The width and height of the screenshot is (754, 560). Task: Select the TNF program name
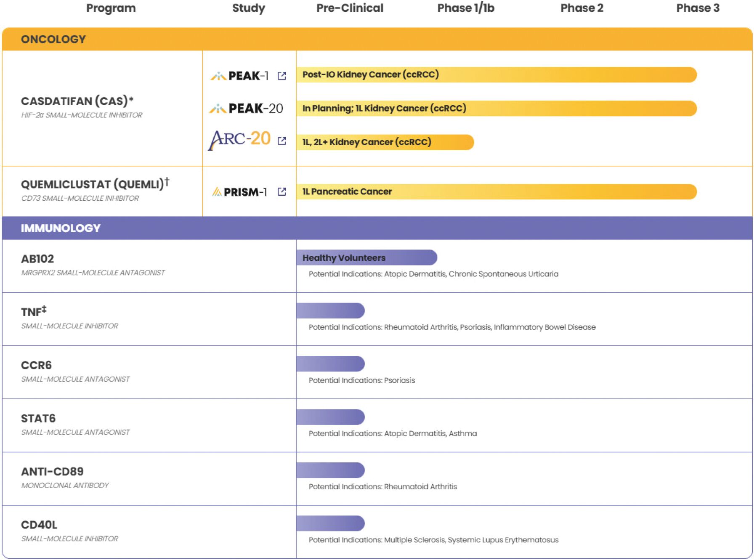pos(34,311)
